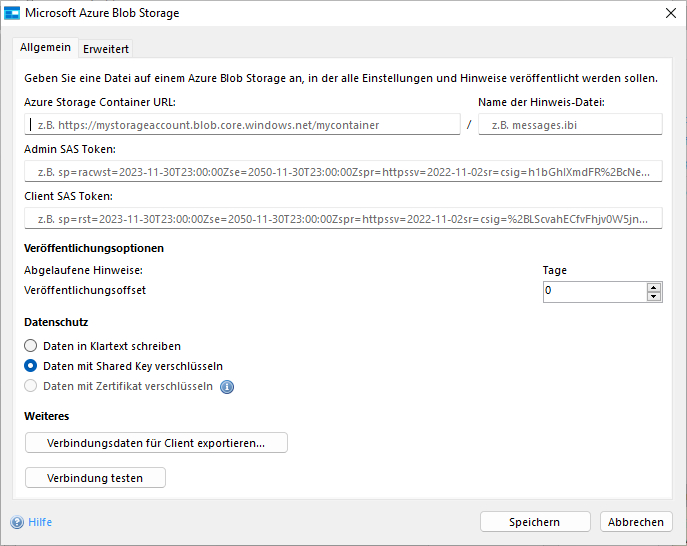Focus the Azure Storage Container URL field
687x546 pixels.
[241, 124]
